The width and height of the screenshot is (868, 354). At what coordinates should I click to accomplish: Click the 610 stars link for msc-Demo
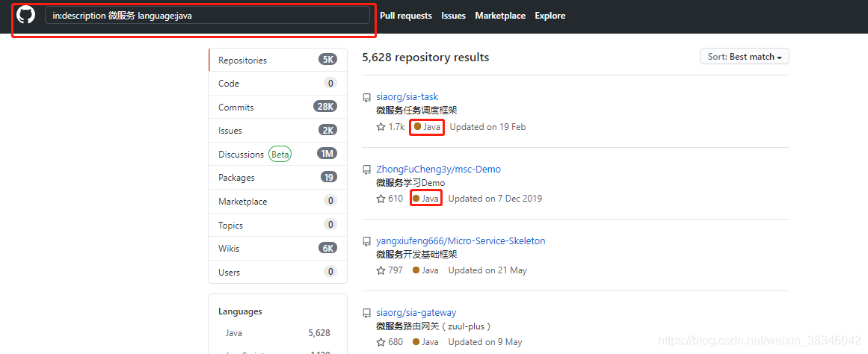click(390, 199)
